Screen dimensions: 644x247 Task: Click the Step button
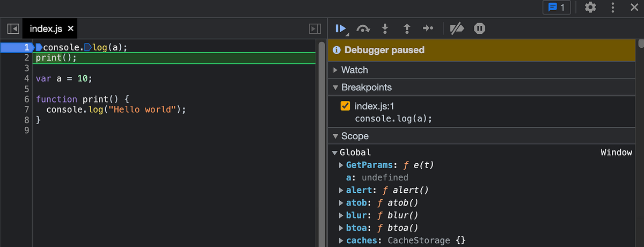pyautogui.click(x=428, y=28)
